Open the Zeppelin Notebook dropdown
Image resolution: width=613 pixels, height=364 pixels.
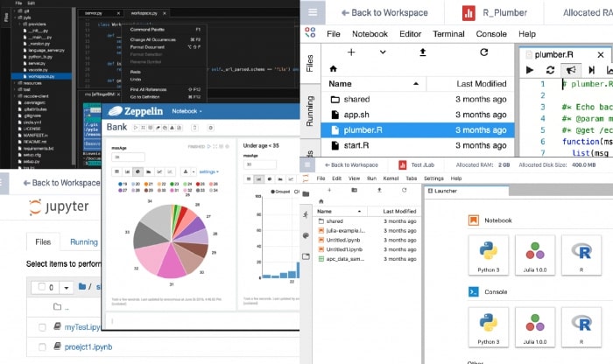pyautogui.click(x=187, y=112)
